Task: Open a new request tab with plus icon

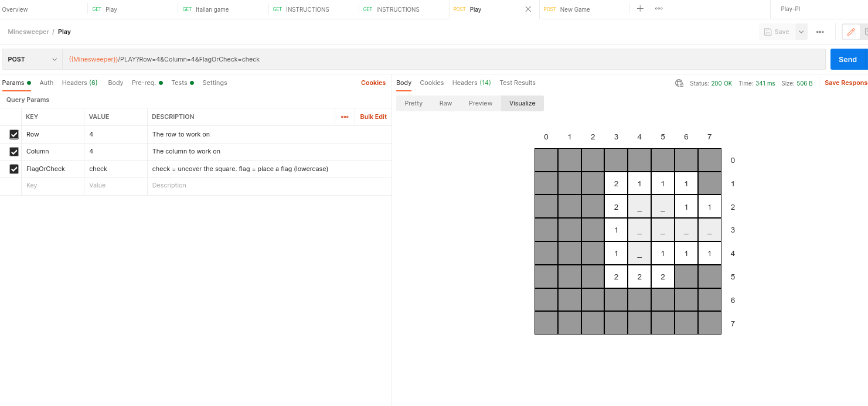Action: point(640,9)
